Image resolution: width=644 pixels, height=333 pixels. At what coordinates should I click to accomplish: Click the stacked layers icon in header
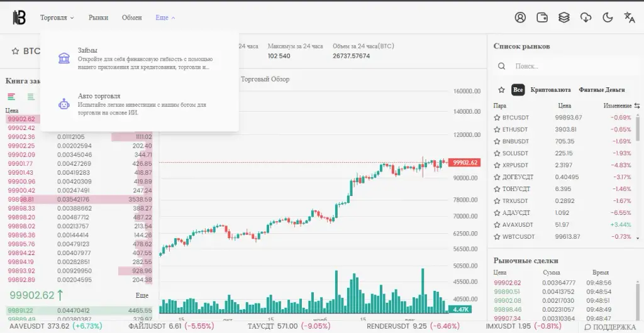[x=564, y=17]
